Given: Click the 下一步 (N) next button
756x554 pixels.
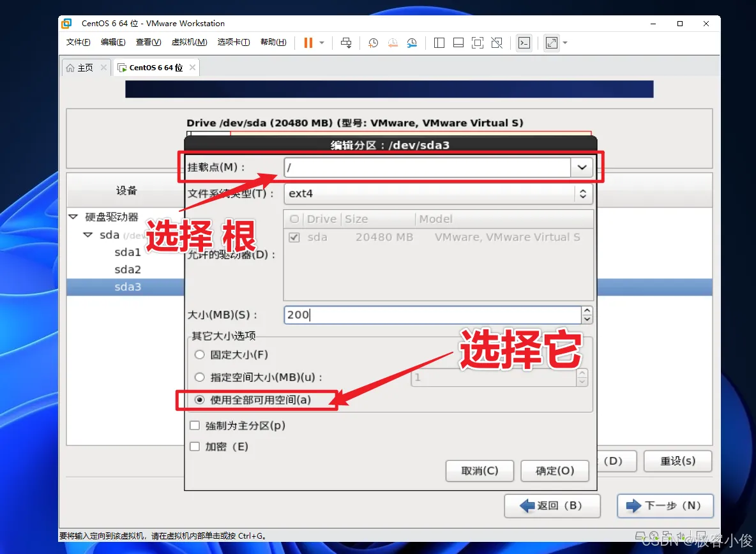Looking at the screenshot, I should [665, 506].
